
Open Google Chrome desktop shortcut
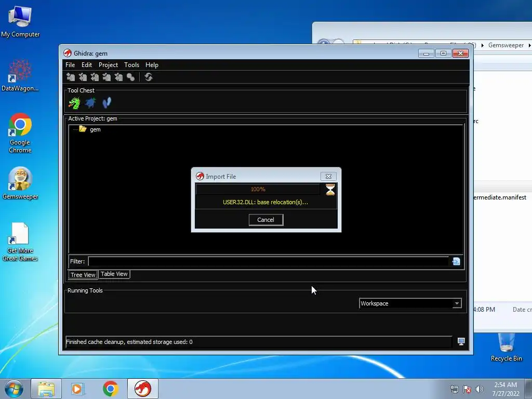20,133
